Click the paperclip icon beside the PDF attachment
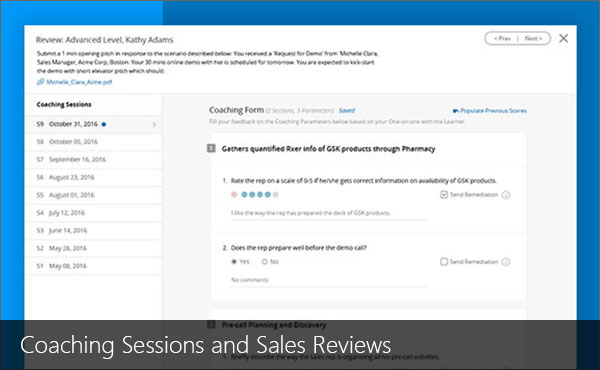600x370 pixels. (40, 82)
